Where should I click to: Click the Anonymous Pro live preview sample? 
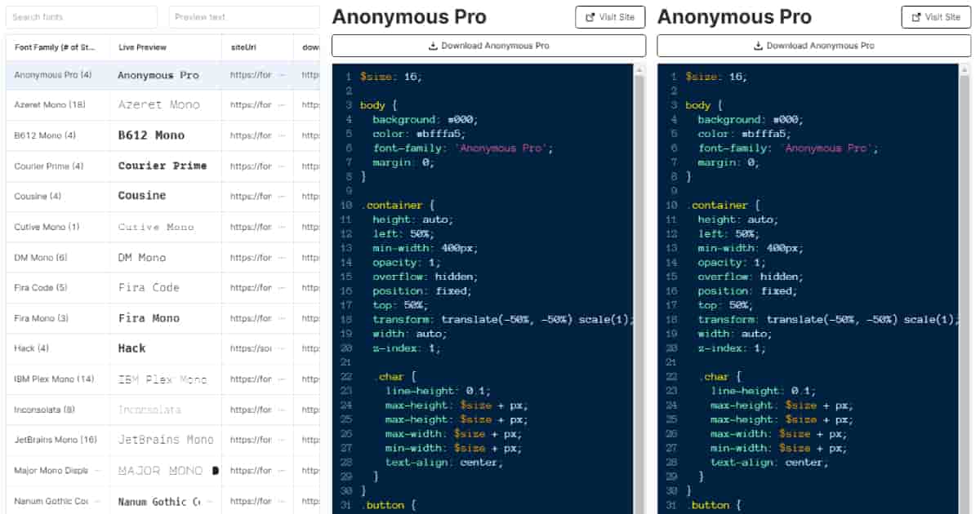click(158, 75)
